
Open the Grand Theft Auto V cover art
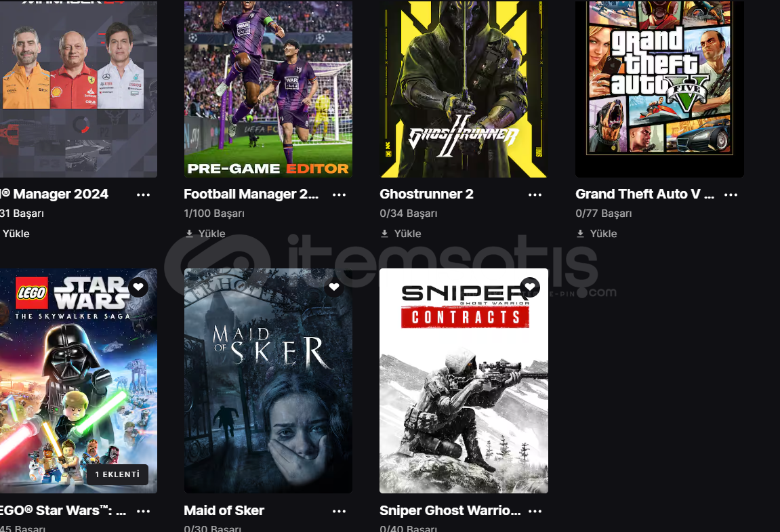659,89
